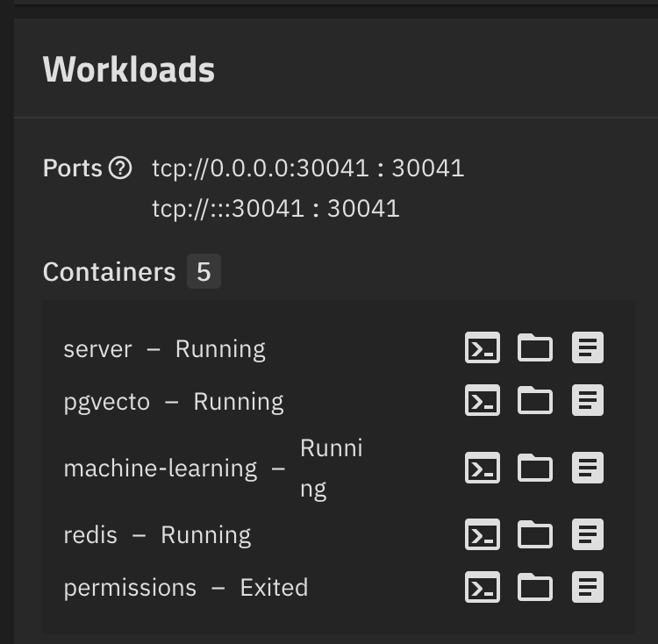Select the tcp://:::30041 port entry
Image resolution: width=658 pixels, height=644 pixels.
[275, 209]
